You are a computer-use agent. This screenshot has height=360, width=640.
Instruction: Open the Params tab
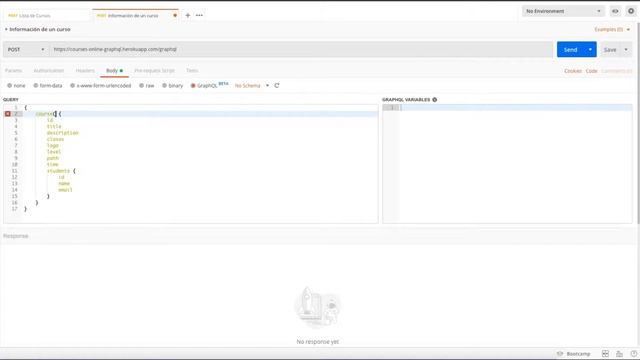pyautogui.click(x=13, y=71)
